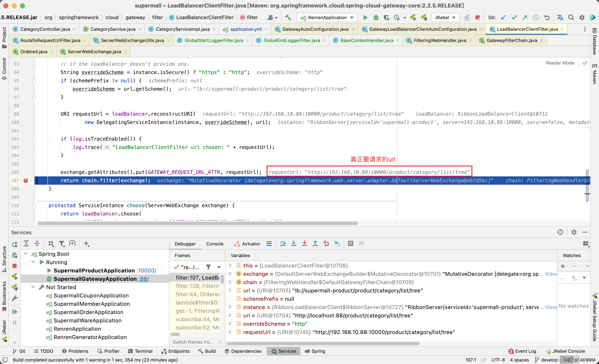Expand all services tree icon

click(x=26, y=243)
